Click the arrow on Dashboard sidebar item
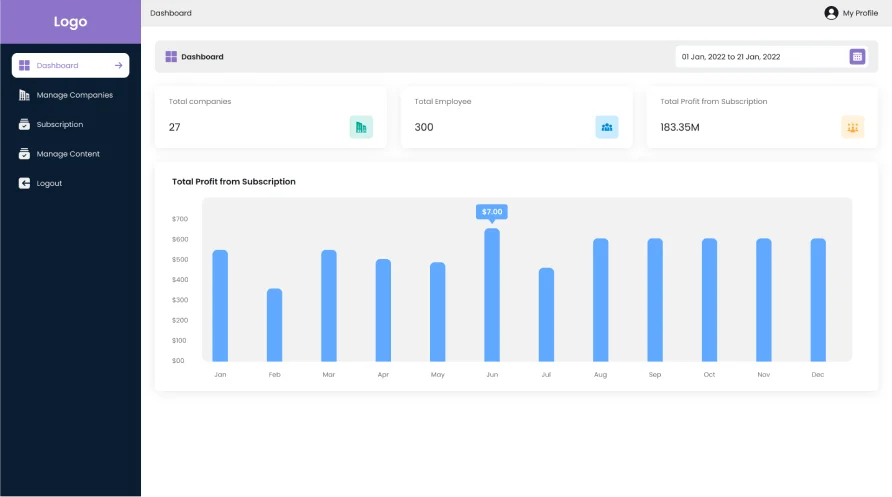Screen dimensions: 892x497 coord(118,66)
